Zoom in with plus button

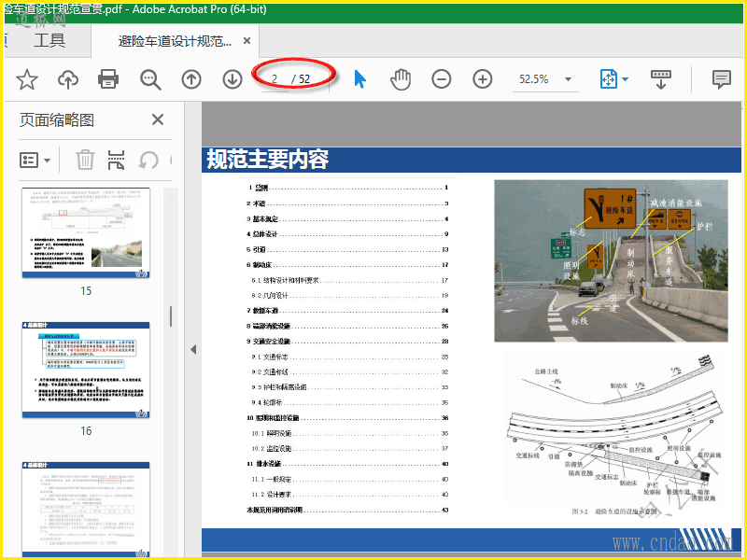point(483,79)
